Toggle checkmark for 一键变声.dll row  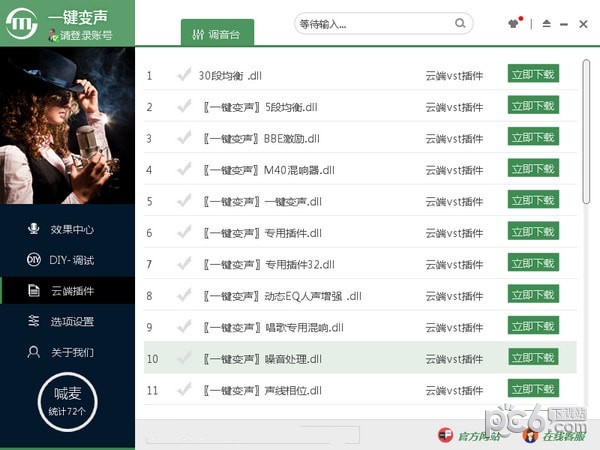(184, 201)
